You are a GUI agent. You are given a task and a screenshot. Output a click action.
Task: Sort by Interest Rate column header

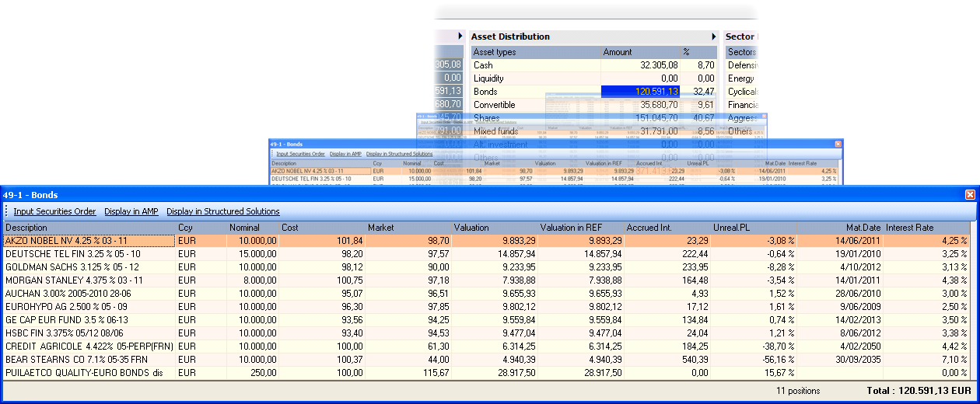[x=926, y=228]
